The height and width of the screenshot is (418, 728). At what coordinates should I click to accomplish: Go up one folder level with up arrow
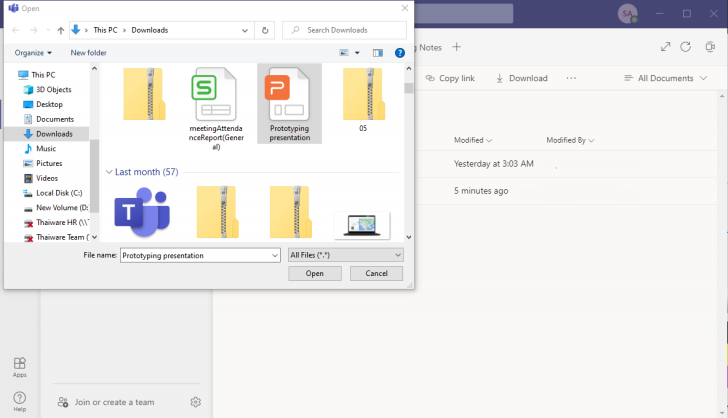[61, 30]
